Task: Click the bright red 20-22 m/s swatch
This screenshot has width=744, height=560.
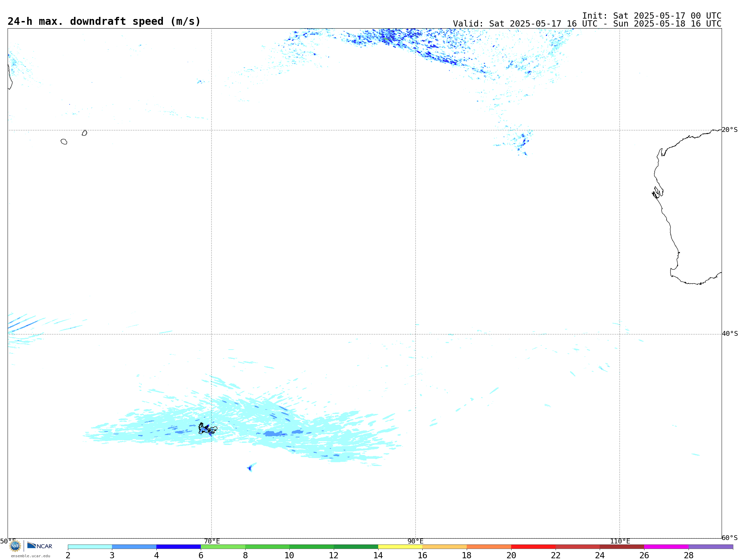Action: click(x=533, y=547)
